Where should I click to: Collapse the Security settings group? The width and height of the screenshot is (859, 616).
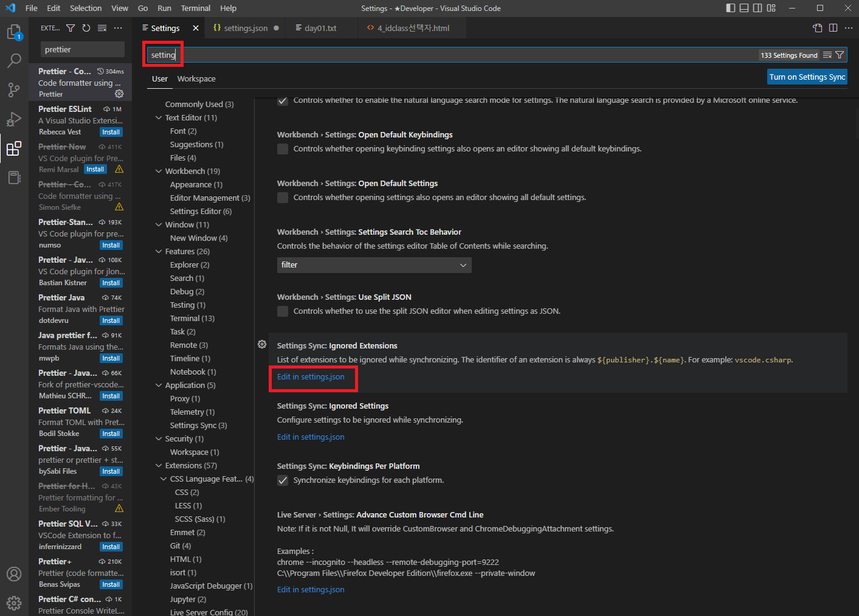[x=159, y=439]
